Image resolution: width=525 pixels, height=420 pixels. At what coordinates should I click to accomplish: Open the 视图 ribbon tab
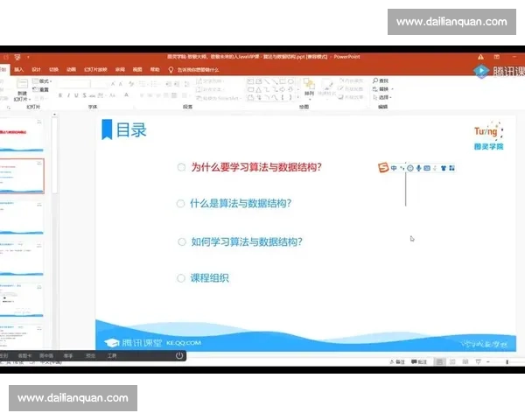pyautogui.click(x=137, y=70)
